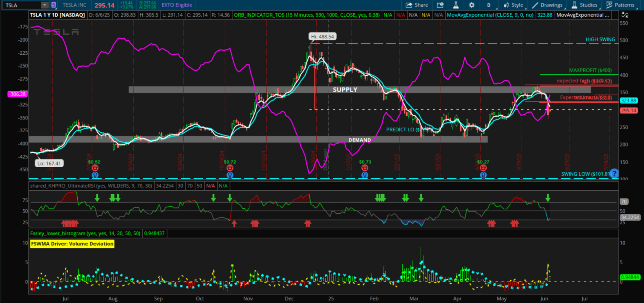Click the EXTO Eligible label
Screen dimensions: 644x303
click(x=177, y=5)
